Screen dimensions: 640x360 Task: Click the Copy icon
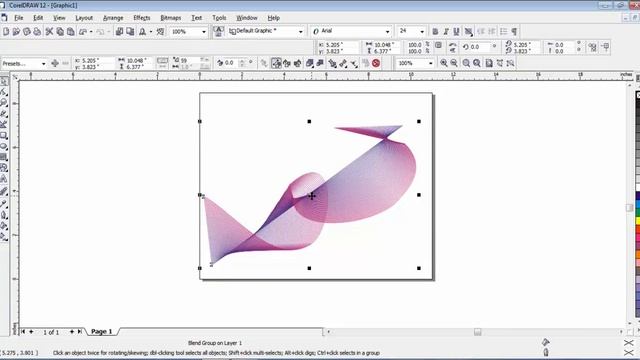tap(60, 31)
